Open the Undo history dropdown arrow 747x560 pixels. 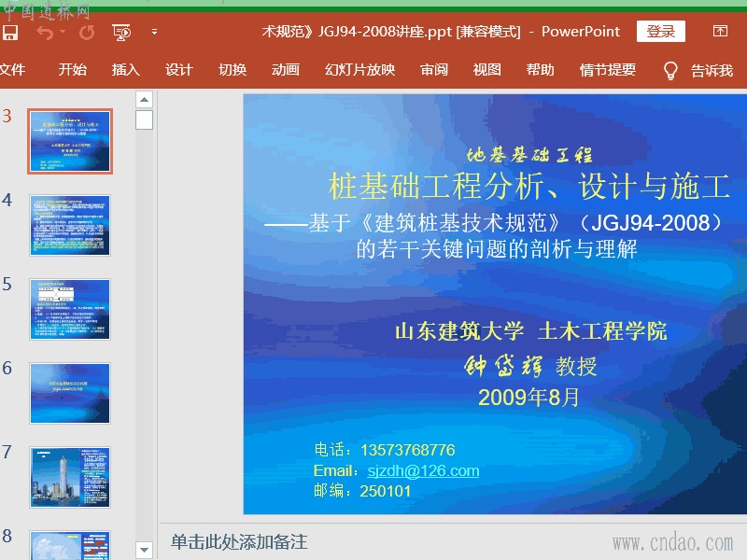pos(63,32)
